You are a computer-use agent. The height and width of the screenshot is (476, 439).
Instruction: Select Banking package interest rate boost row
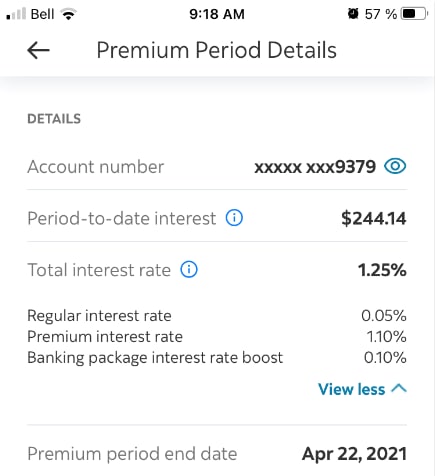pos(217,357)
